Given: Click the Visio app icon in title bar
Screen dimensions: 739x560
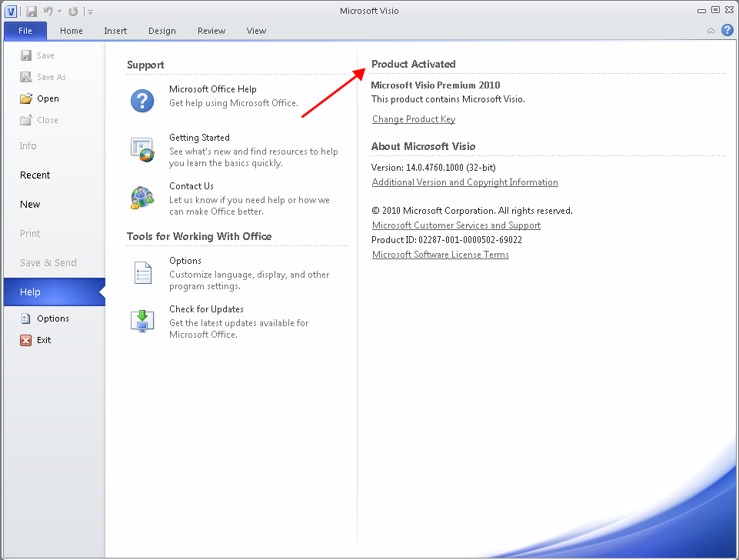Looking at the screenshot, I should click(10, 11).
